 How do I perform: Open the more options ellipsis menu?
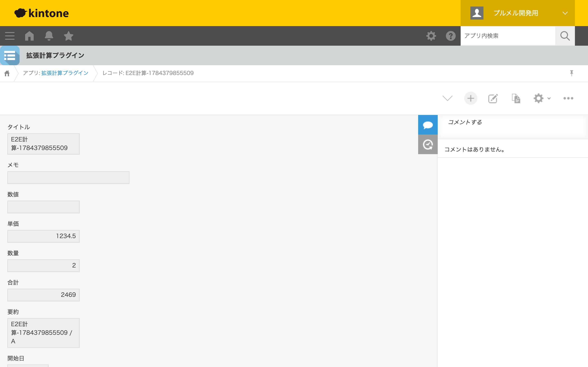pyautogui.click(x=568, y=98)
